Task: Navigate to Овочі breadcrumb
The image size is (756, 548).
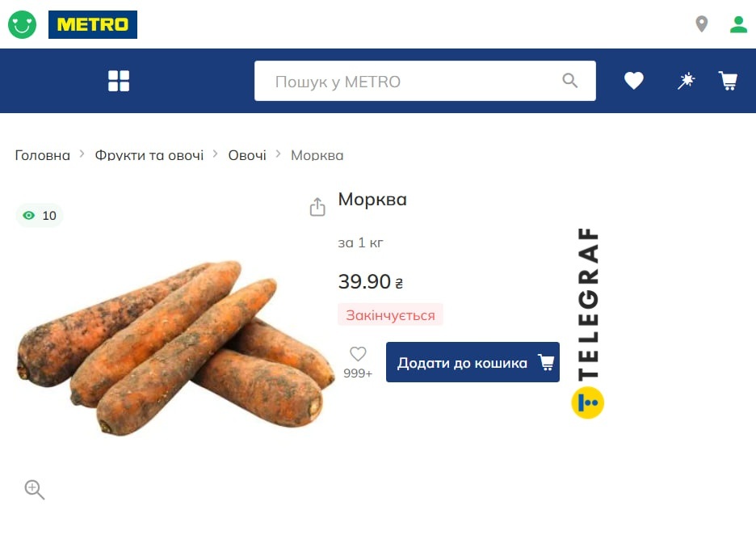Action: [x=247, y=155]
